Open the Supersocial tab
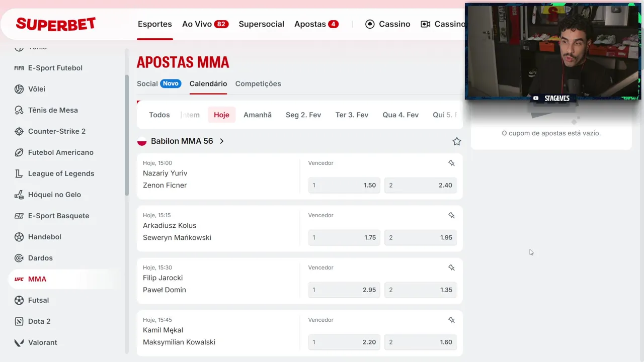 point(262,24)
